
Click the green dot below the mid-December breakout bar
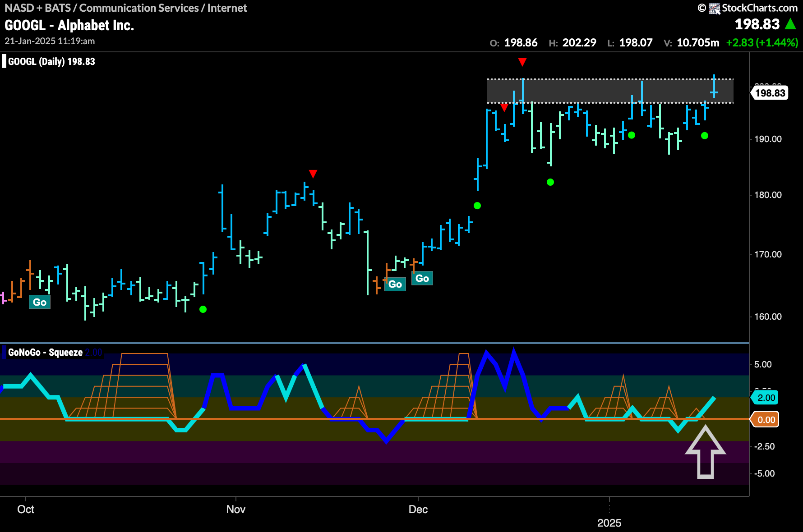477,206
